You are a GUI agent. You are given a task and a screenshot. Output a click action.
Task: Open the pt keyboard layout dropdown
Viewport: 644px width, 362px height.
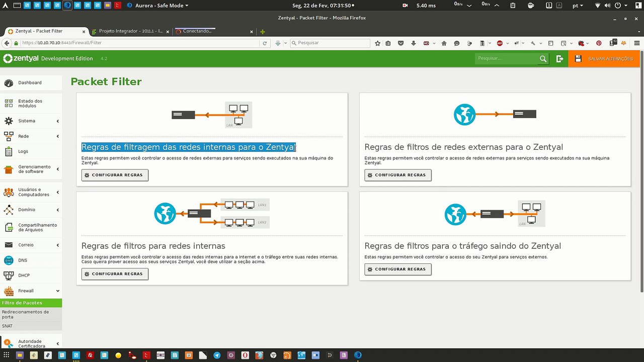578,6
